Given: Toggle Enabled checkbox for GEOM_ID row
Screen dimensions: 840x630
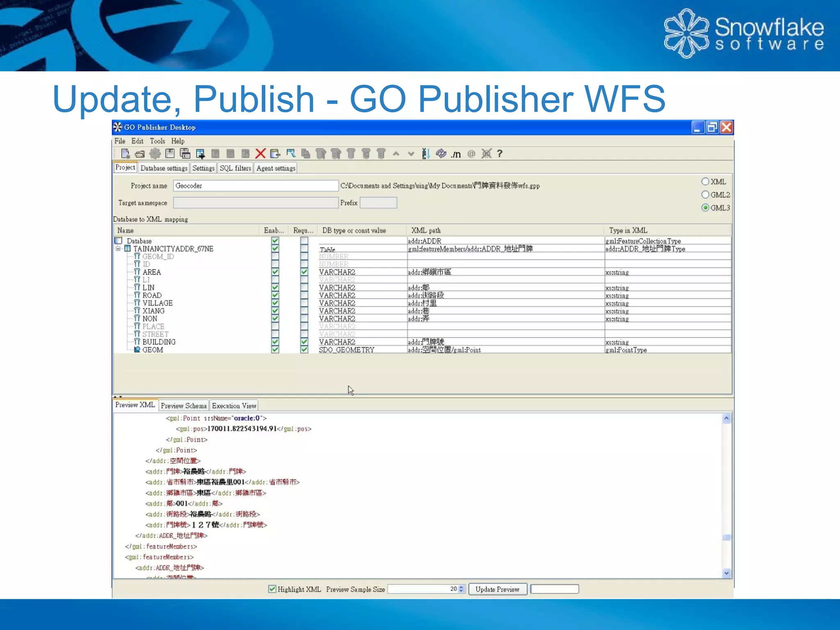Looking at the screenshot, I should (x=275, y=256).
